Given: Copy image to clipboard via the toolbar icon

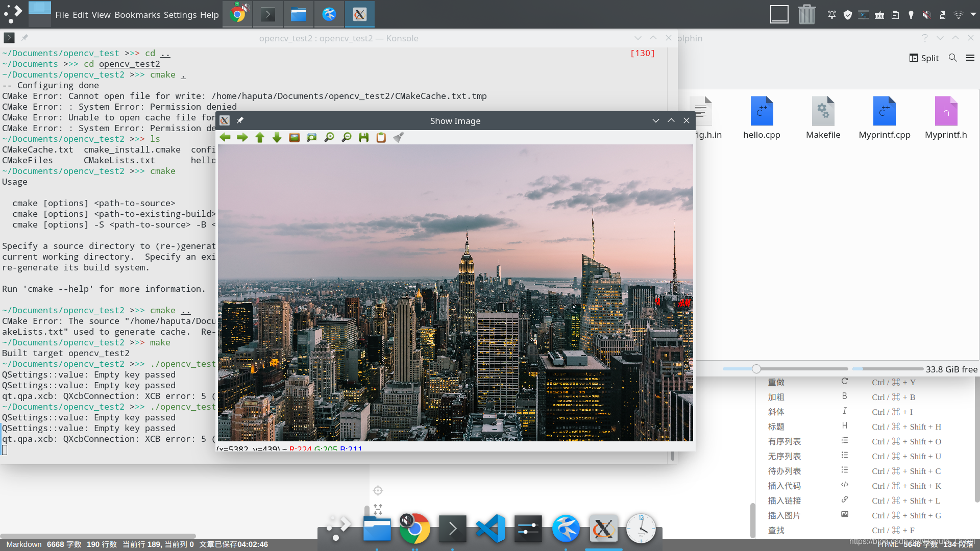Looking at the screenshot, I should 381,137.
